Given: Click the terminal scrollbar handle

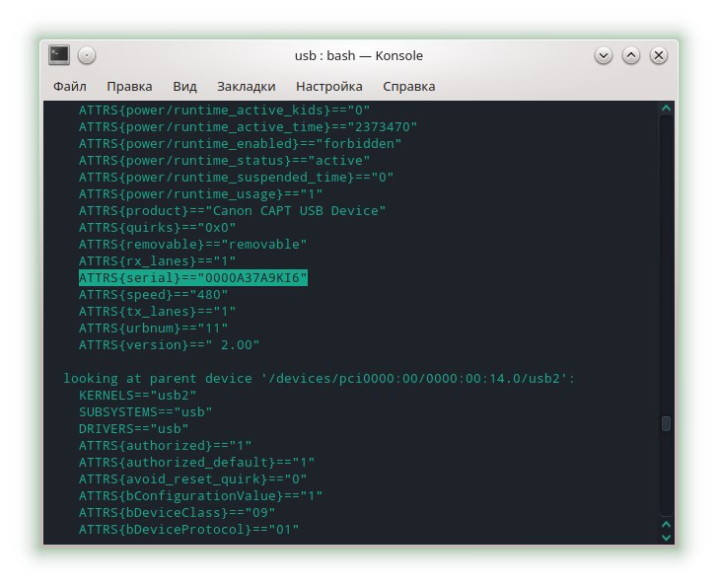Looking at the screenshot, I should click(x=667, y=423).
